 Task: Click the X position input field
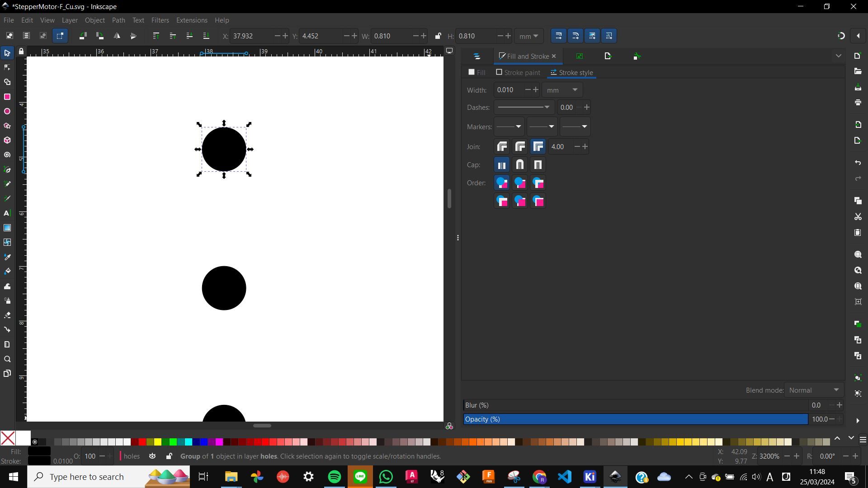click(x=252, y=36)
